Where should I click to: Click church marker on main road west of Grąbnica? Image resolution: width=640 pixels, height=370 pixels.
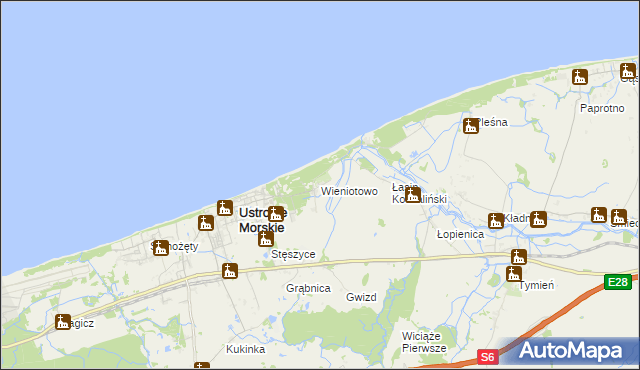pos(230,271)
